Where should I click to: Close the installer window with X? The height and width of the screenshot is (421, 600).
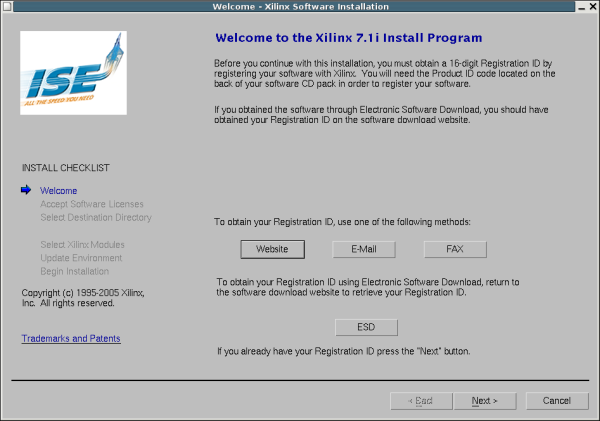tap(593, 7)
